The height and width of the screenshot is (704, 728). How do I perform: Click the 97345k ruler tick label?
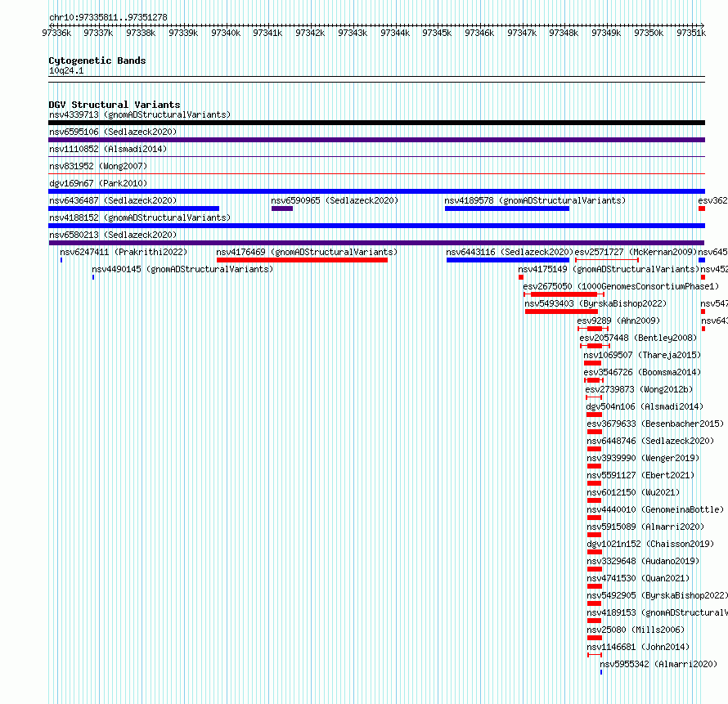click(437, 33)
